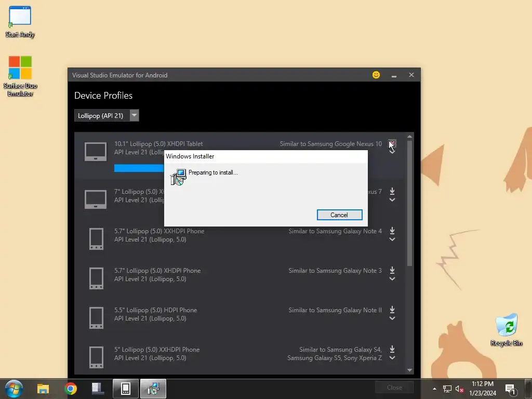Open the taskbar clock showing 1:12 PM
The image size is (532, 399).
pos(483,389)
